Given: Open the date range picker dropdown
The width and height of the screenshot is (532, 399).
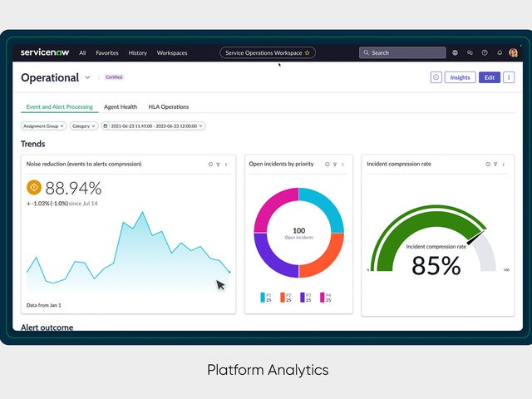Looking at the screenshot, I should 153,126.
